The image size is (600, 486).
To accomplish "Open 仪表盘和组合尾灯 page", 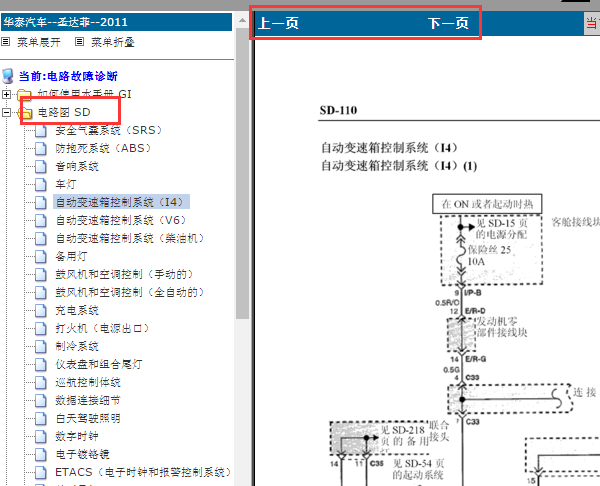I will click(x=99, y=364).
